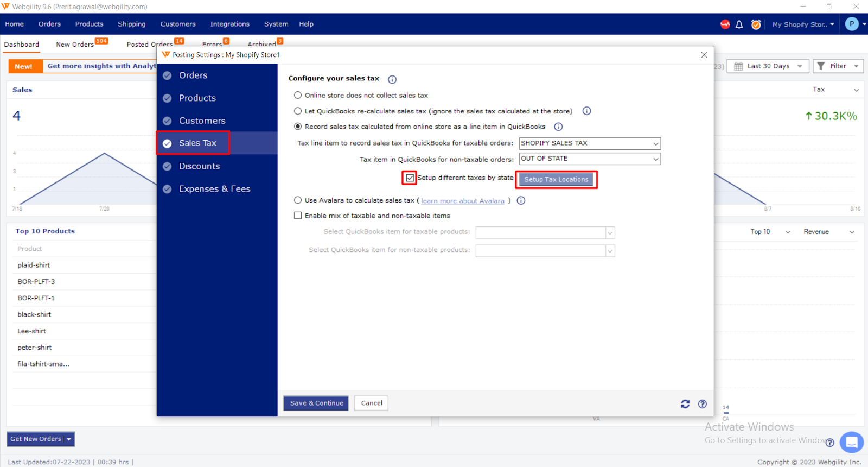Screen dimensions: 868x467
Task: Open the Shipping menu
Action: [x=132, y=24]
